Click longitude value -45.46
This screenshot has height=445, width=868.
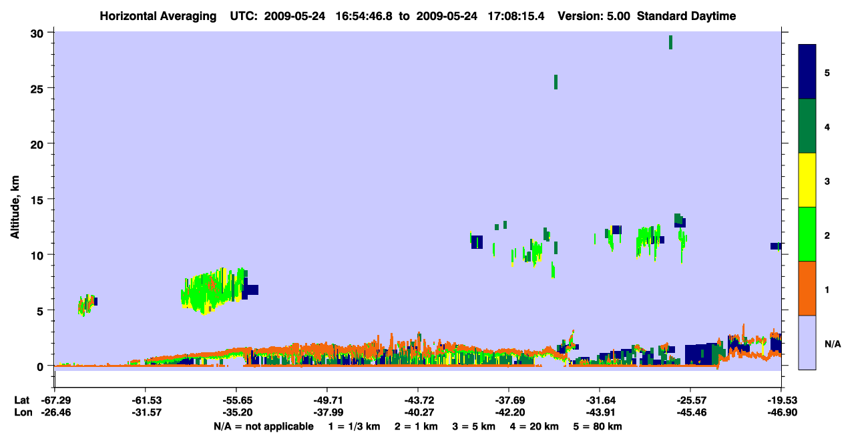click(690, 412)
